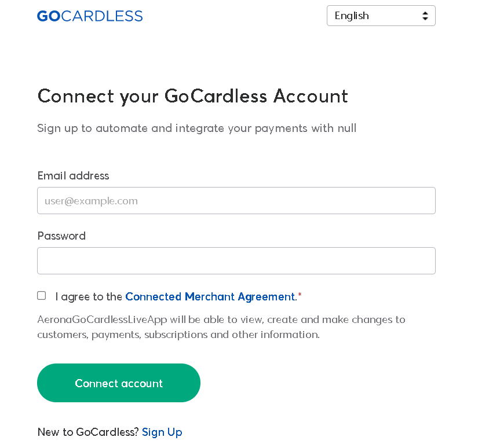Click the green Connect account button
The image size is (489, 448).
click(119, 383)
